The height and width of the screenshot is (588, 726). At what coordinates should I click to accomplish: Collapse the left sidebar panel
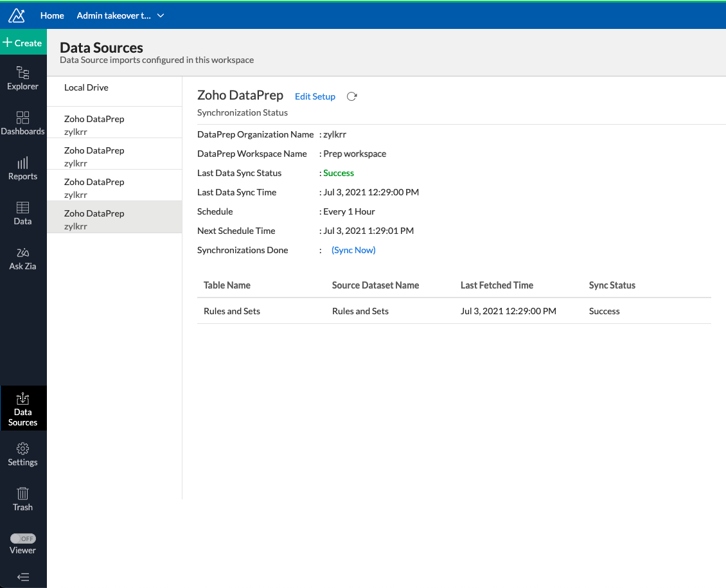coord(23,577)
